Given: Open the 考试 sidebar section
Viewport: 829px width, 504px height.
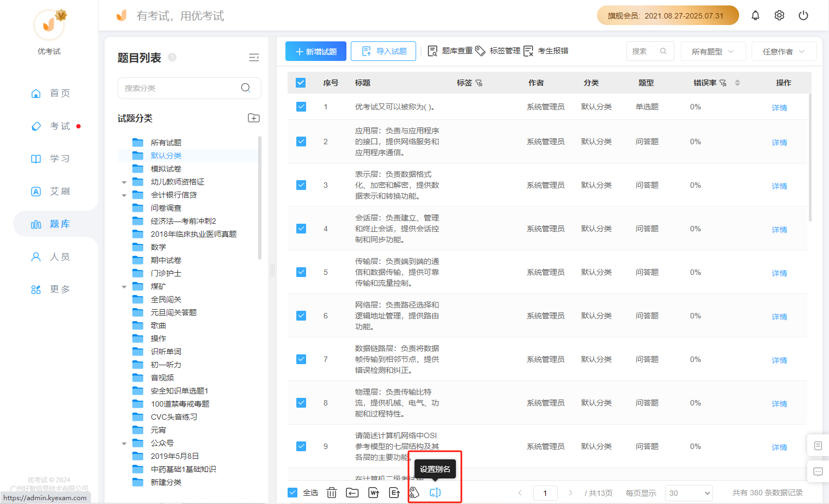Looking at the screenshot, I should 50,126.
